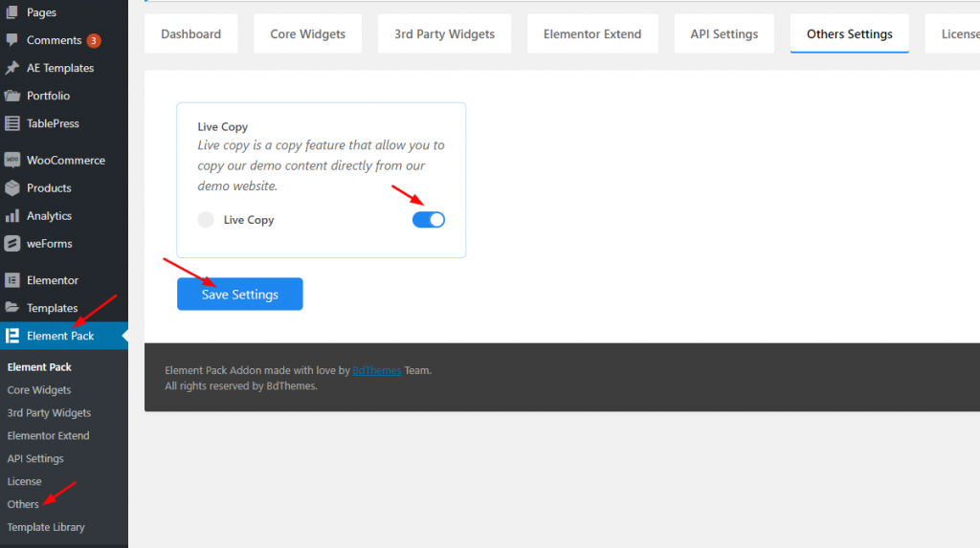Viewport: 980px width, 548px height.
Task: Open the 3rd Party Widgets tab
Action: (444, 33)
